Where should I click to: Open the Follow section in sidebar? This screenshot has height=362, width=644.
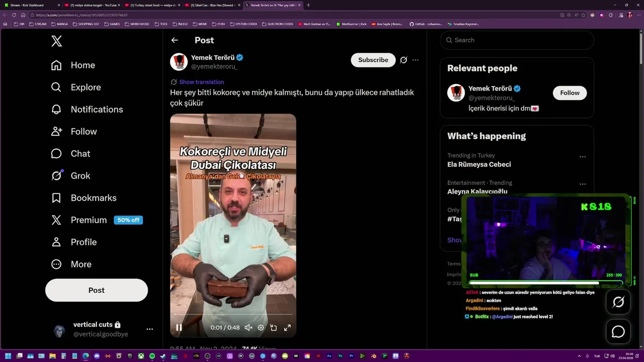coord(73,132)
